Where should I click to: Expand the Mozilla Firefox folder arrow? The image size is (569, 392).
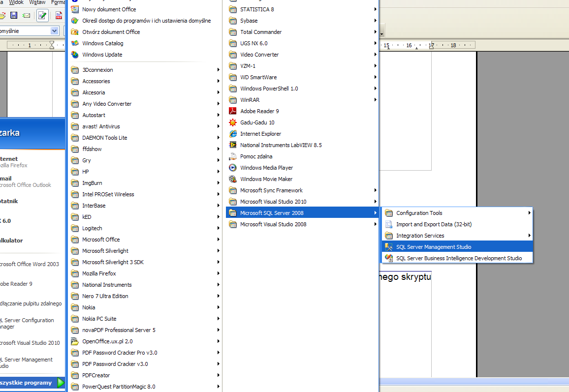pyautogui.click(x=218, y=273)
